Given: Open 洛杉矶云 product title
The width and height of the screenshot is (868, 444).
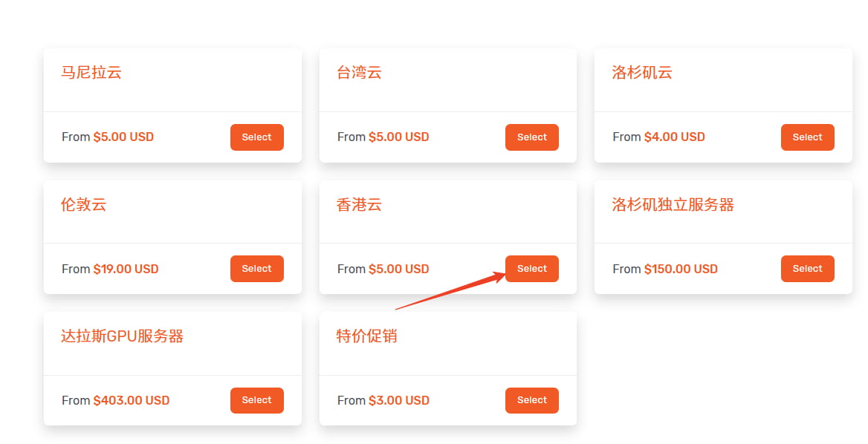Looking at the screenshot, I should (642, 73).
